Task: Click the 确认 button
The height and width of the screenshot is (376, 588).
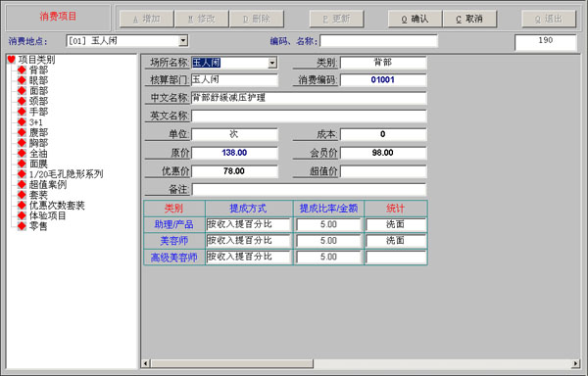Action: click(x=415, y=19)
